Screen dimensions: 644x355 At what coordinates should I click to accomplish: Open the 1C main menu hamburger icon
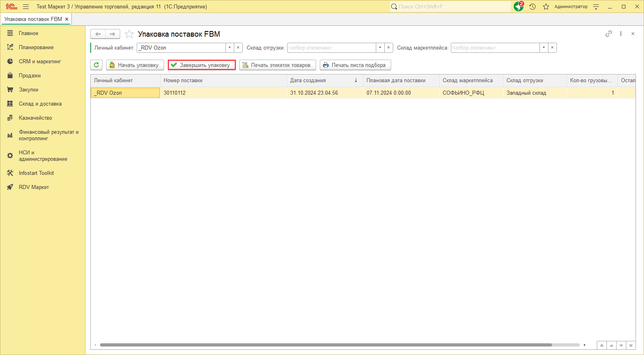coord(26,6)
